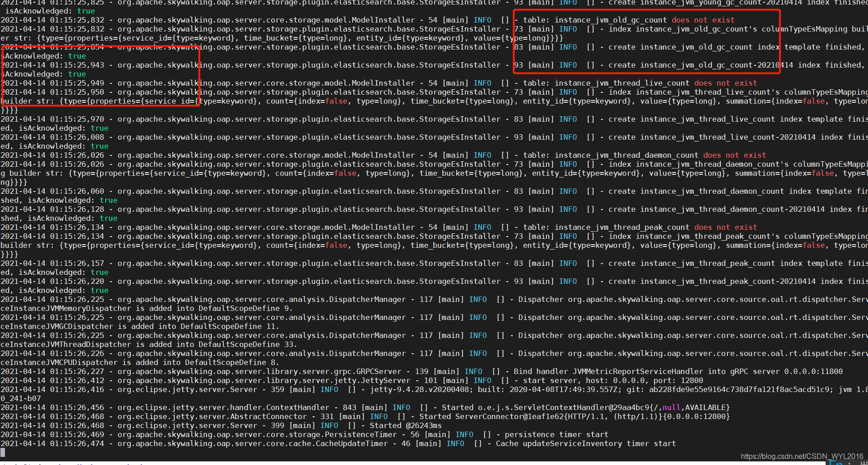This screenshot has width=868, height=465.
Task: Click the 'AVAILABLE' status word
Action: 705,407
